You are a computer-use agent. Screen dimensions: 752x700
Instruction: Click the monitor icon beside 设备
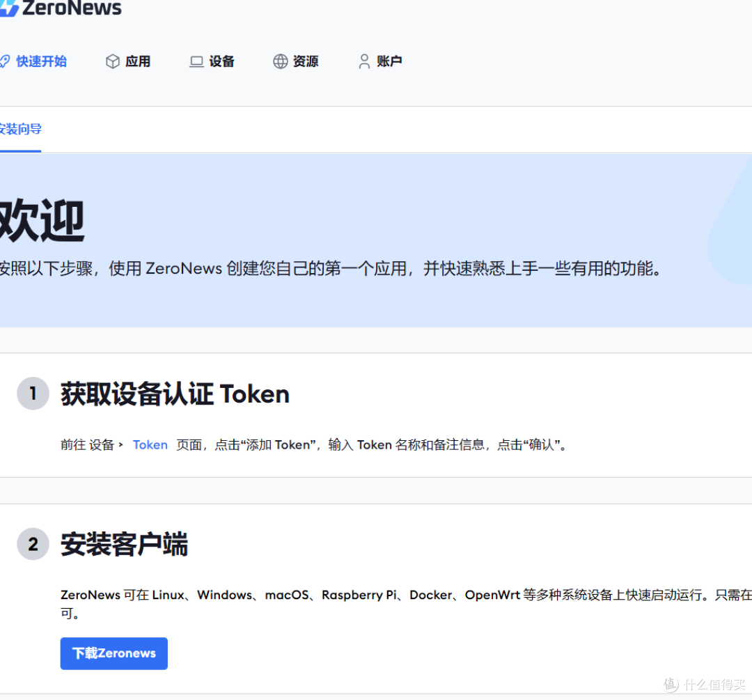coord(196,61)
